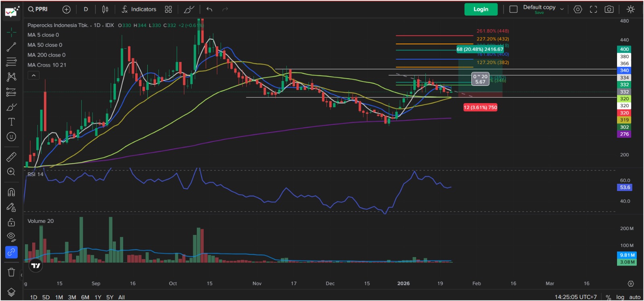The image size is (644, 301).
Task: Collapse the left drawing toolbar
Action: click(21, 275)
